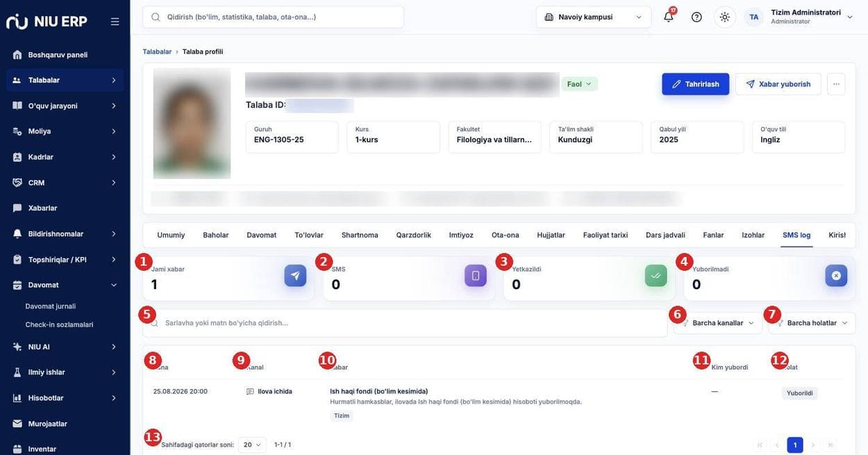Open Davomat jurnali in sidebar
The width and height of the screenshot is (868, 455).
click(x=51, y=306)
